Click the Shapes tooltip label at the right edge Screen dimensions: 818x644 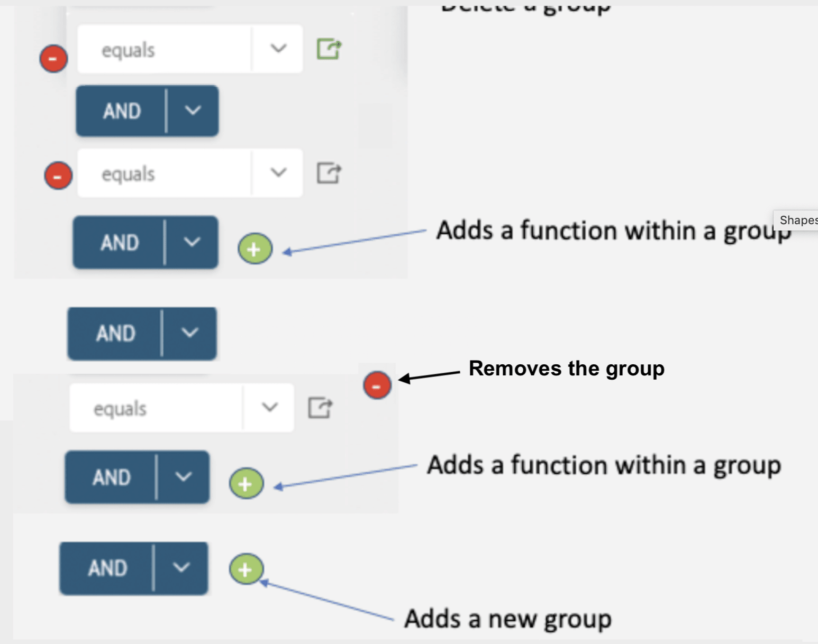pyautogui.click(x=797, y=220)
